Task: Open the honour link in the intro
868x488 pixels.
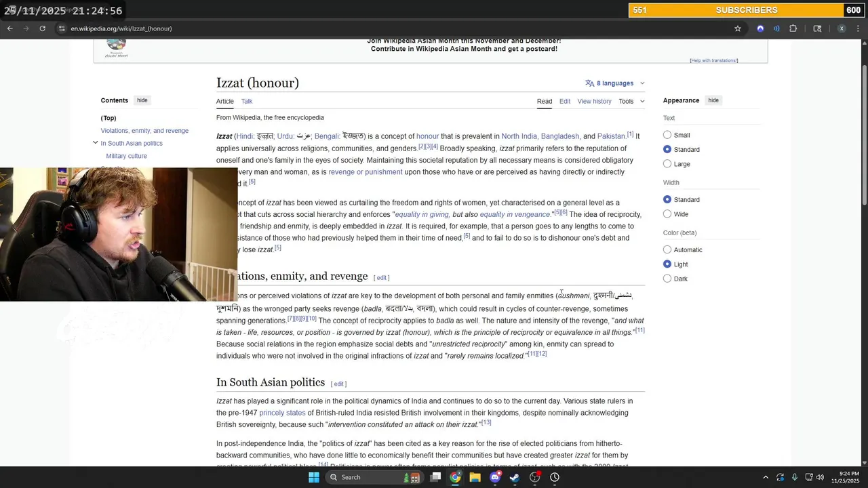Action: (x=427, y=136)
